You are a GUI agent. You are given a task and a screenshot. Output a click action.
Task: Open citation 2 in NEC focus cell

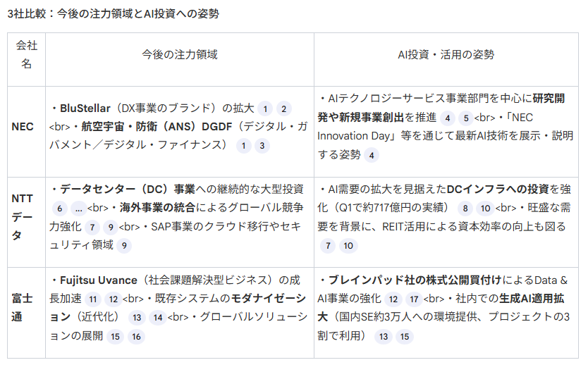284,109
